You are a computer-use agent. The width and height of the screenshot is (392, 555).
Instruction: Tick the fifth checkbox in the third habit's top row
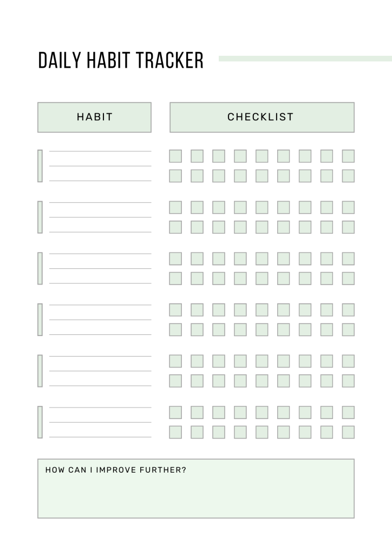[262, 259]
